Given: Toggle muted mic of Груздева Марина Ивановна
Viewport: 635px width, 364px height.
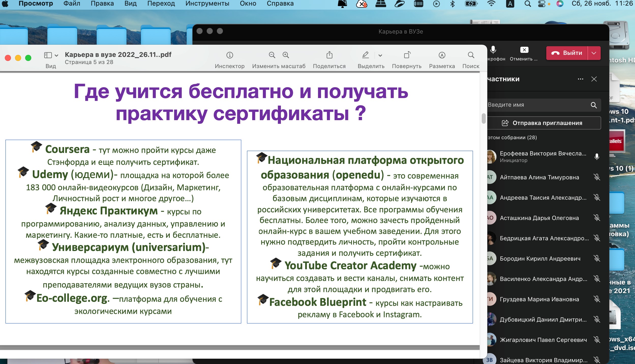Looking at the screenshot, I should pyautogui.click(x=597, y=299).
